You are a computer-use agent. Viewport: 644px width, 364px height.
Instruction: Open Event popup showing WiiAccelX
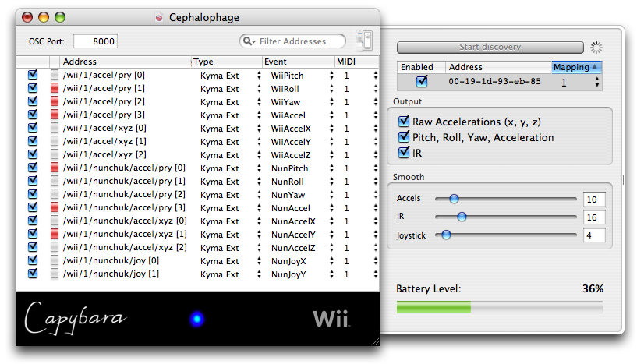[302, 129]
